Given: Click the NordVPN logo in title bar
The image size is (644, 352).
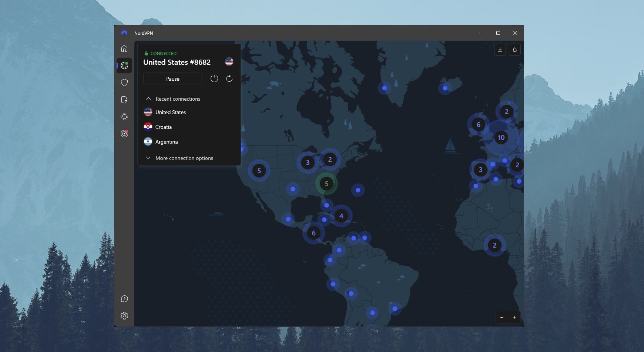Looking at the screenshot, I should (x=124, y=33).
